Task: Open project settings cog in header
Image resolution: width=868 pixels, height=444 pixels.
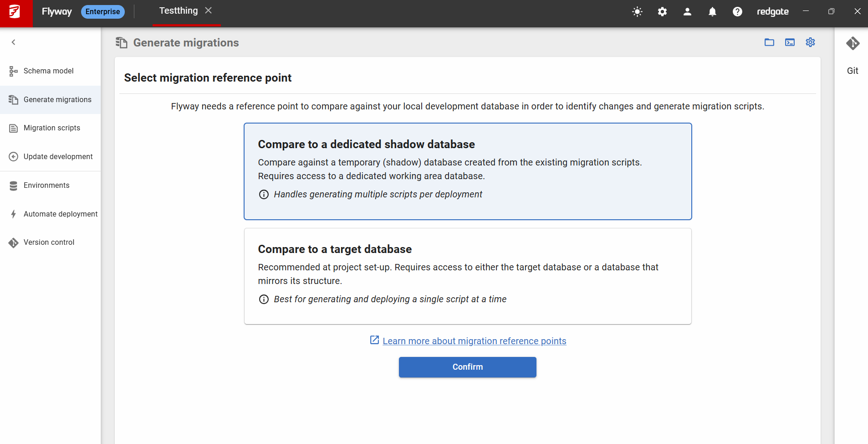Action: click(810, 42)
